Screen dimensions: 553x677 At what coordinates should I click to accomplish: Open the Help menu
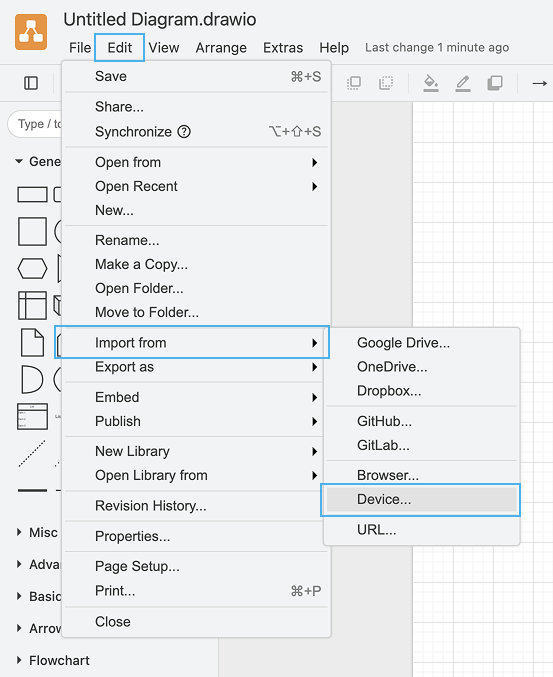(334, 47)
